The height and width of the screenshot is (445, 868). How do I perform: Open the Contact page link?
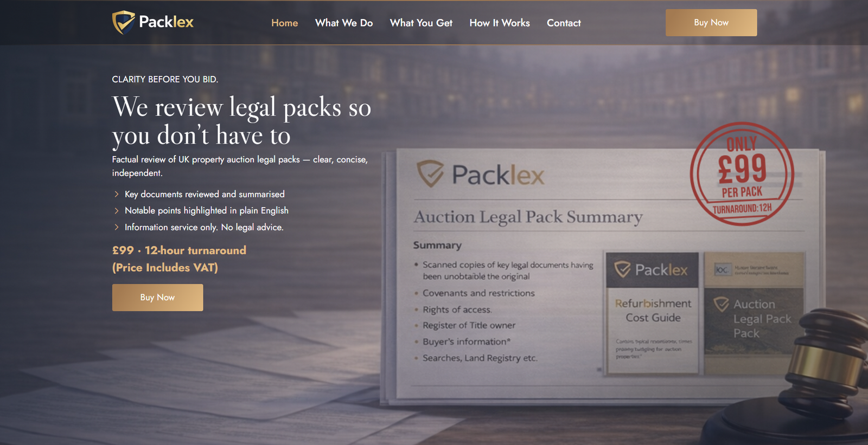[x=564, y=23]
